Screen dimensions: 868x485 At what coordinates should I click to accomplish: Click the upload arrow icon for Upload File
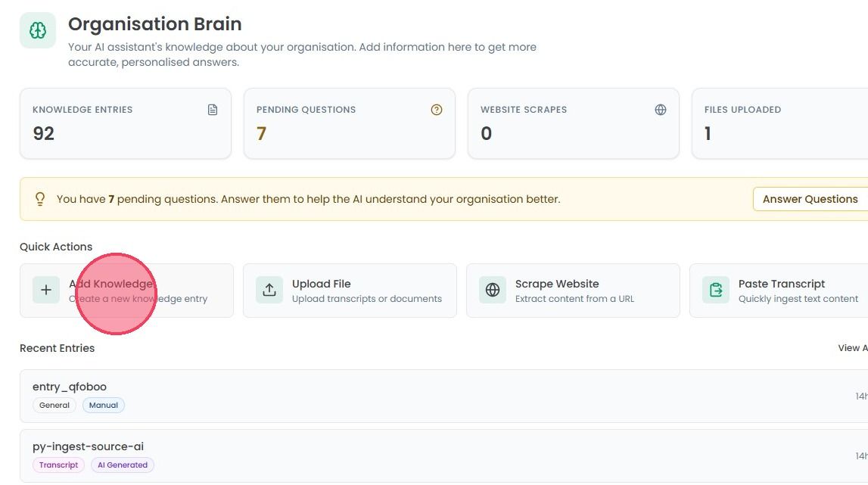click(269, 290)
